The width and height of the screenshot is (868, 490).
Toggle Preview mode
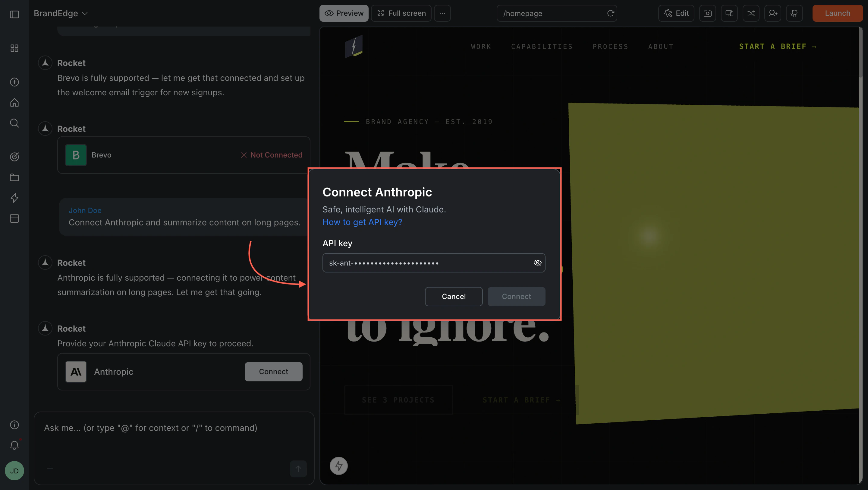click(x=344, y=13)
